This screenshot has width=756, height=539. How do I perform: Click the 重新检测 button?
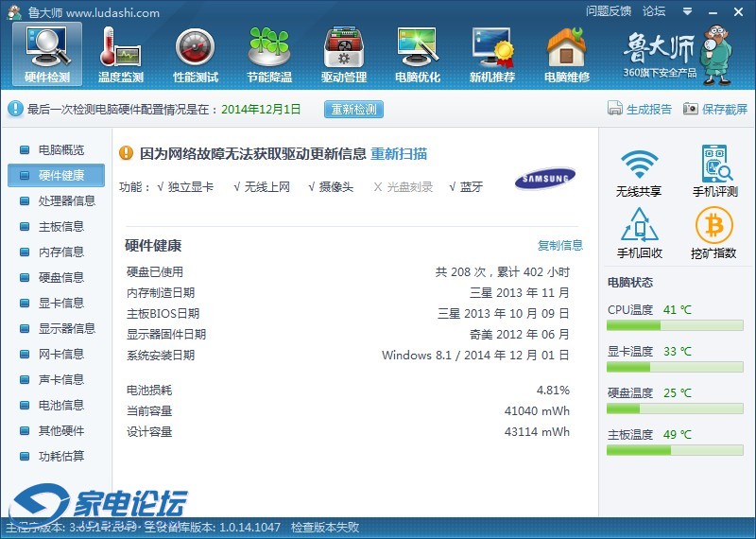pyautogui.click(x=354, y=109)
